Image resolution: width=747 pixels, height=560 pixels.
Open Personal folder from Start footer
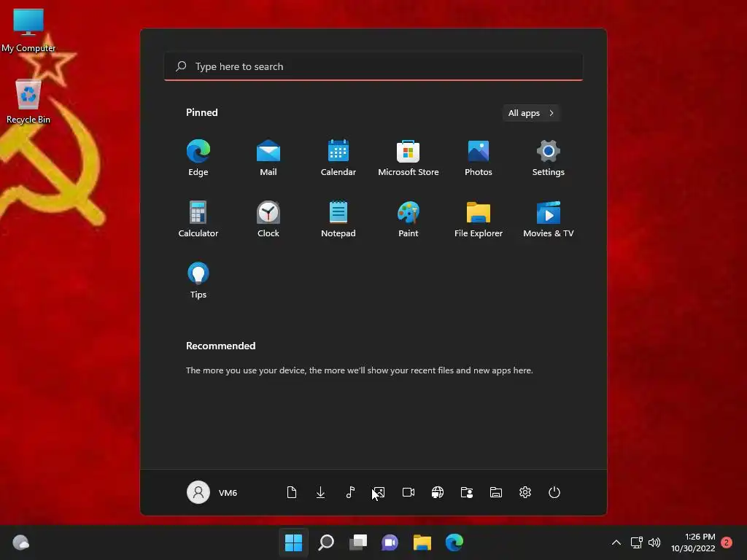pyautogui.click(x=467, y=492)
